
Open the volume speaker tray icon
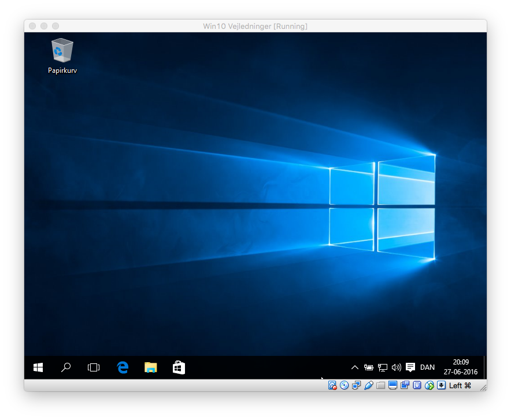click(397, 367)
